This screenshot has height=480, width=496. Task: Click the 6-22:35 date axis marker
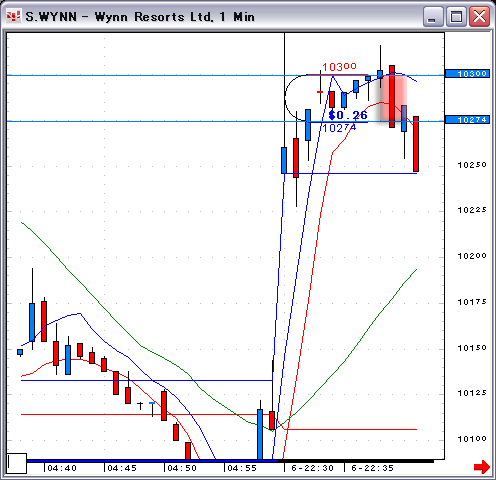pos(372,468)
